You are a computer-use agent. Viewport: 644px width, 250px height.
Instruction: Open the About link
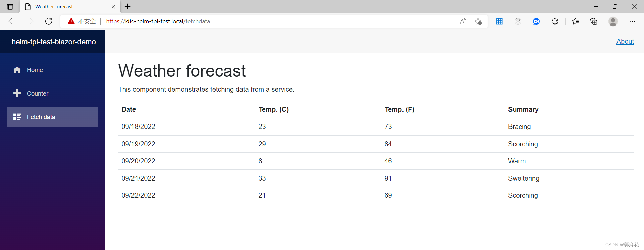coord(625,41)
